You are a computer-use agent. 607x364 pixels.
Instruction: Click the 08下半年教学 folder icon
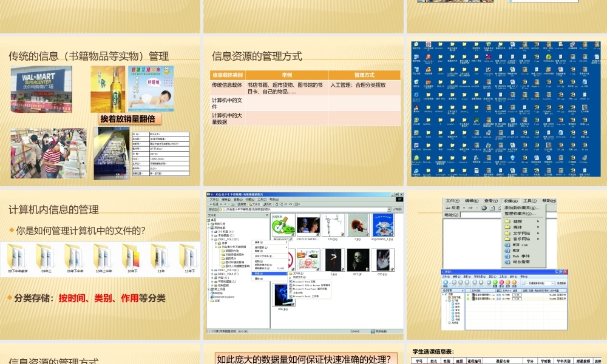click(18, 258)
